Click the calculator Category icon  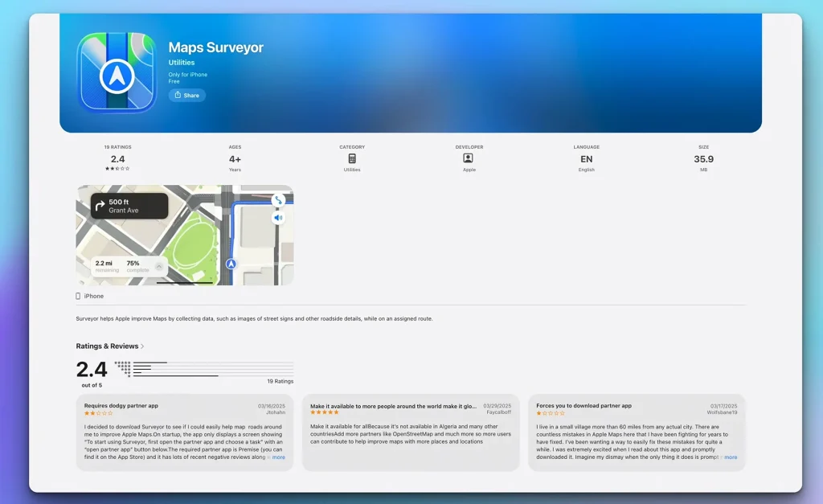pyautogui.click(x=352, y=158)
